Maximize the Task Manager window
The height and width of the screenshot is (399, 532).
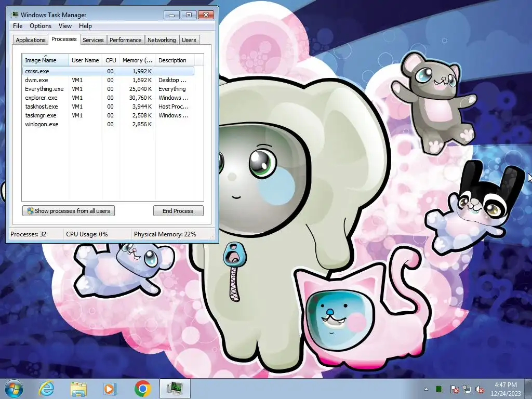[189, 15]
